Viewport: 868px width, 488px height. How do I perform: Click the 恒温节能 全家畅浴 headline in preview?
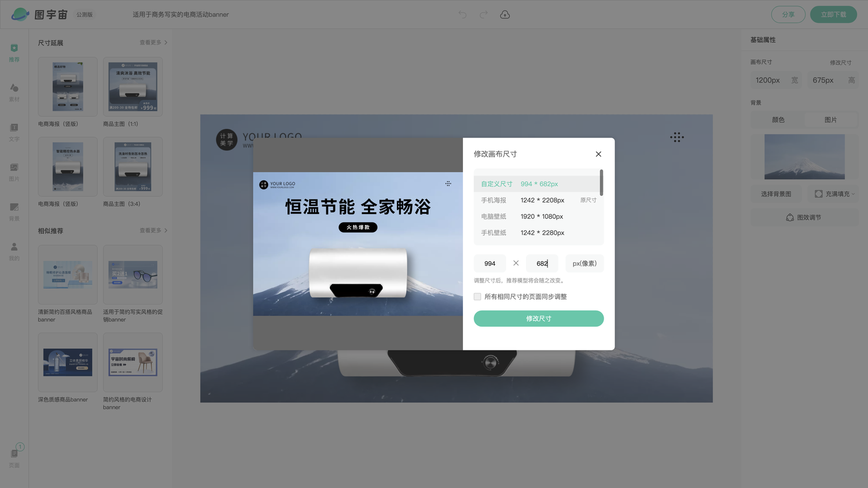[x=358, y=206]
